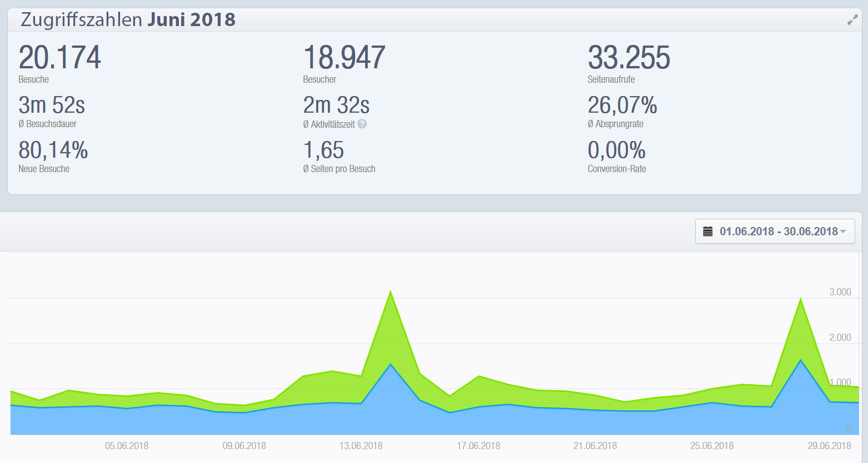Click the 05.06.2018 x-axis label

click(x=127, y=446)
